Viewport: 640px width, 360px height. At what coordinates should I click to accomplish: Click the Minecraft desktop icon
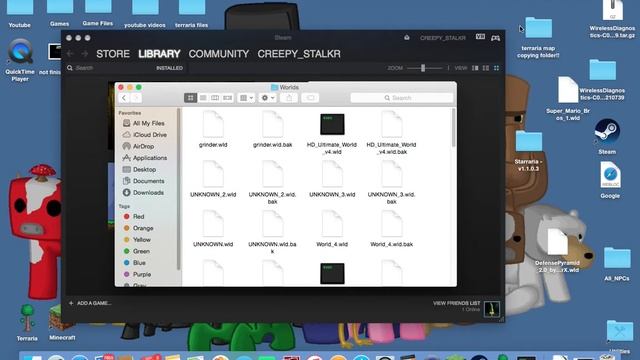click(62, 322)
